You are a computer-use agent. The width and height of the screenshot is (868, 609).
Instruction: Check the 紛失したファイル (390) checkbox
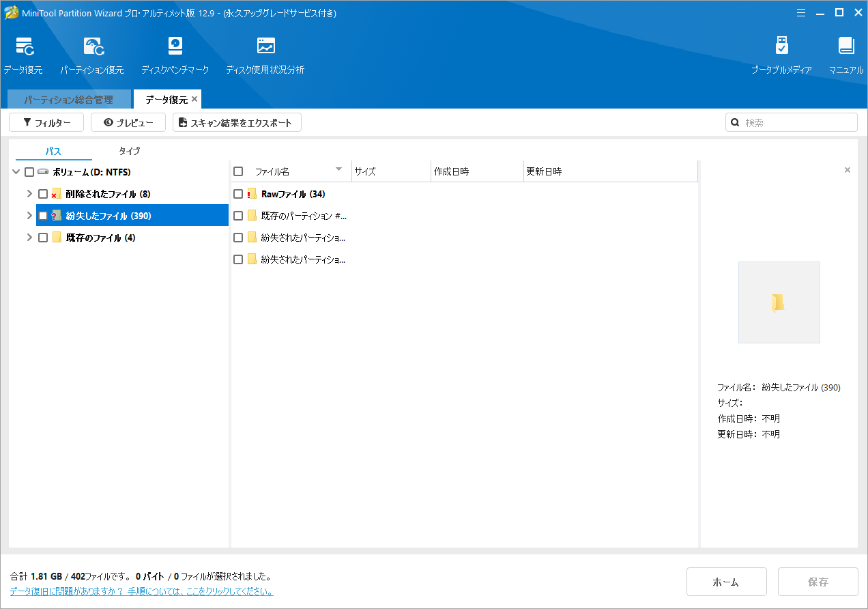coord(43,216)
